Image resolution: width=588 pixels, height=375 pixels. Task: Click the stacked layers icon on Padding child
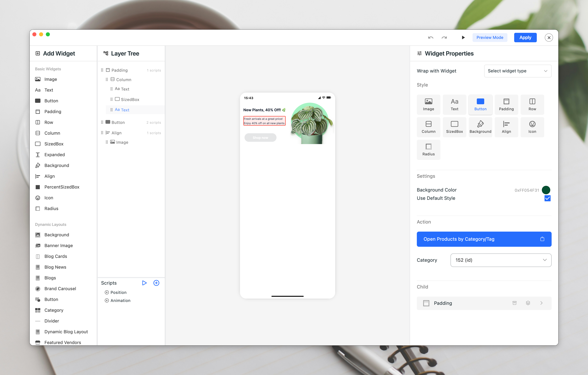click(x=528, y=303)
